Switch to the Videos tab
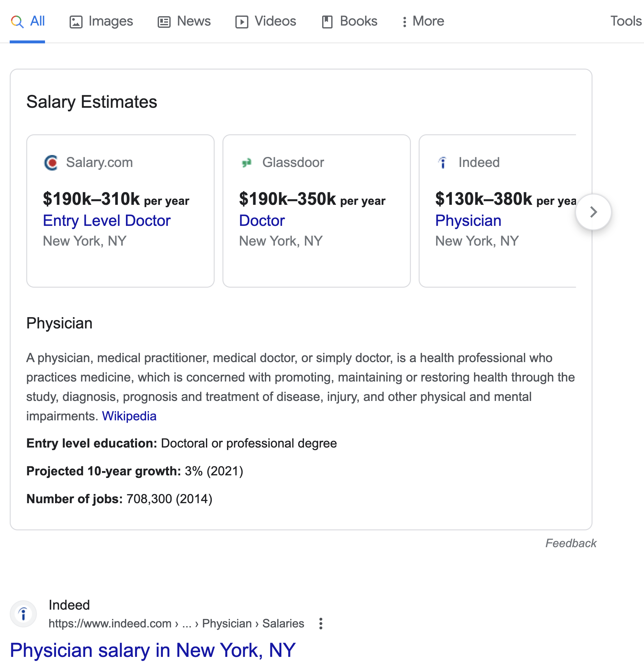The height and width of the screenshot is (664, 644). [x=266, y=21]
